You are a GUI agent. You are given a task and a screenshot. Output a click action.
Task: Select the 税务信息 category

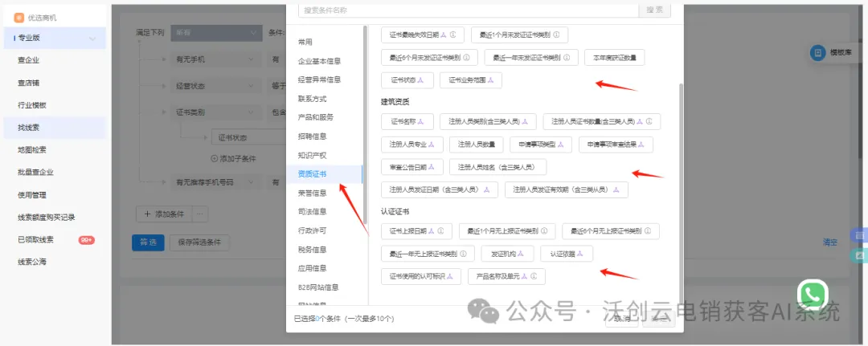[x=312, y=250]
